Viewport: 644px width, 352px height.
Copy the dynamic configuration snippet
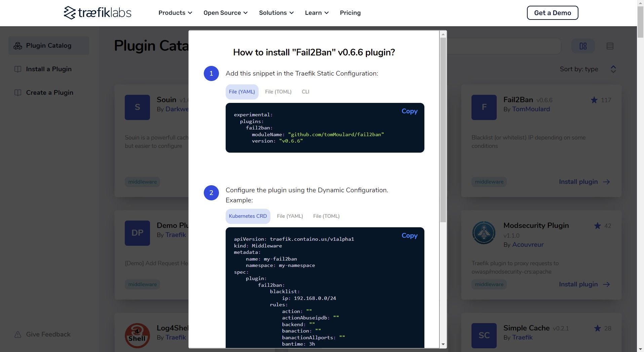pos(409,236)
